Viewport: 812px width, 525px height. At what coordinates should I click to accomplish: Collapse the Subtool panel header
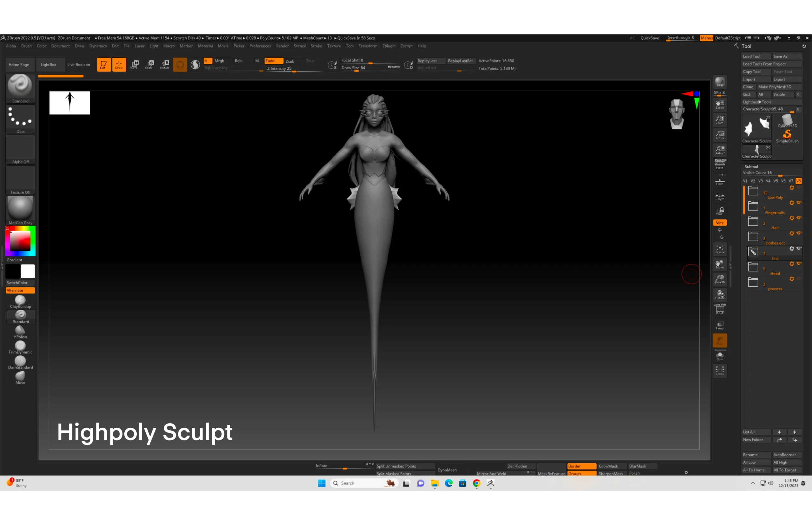751,166
